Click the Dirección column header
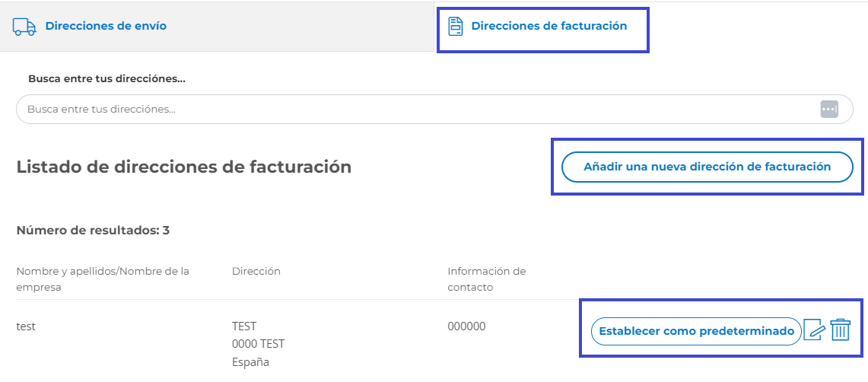868x382 pixels. point(256,271)
